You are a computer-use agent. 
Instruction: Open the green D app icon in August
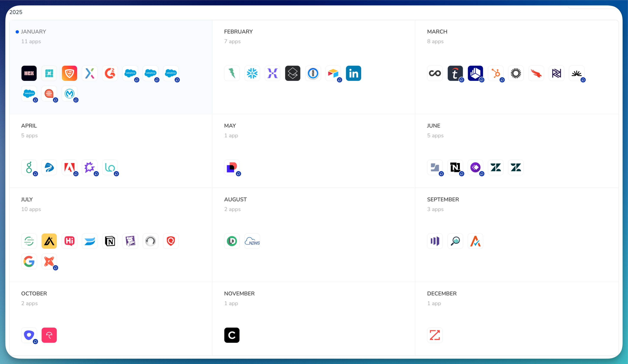(x=232, y=241)
